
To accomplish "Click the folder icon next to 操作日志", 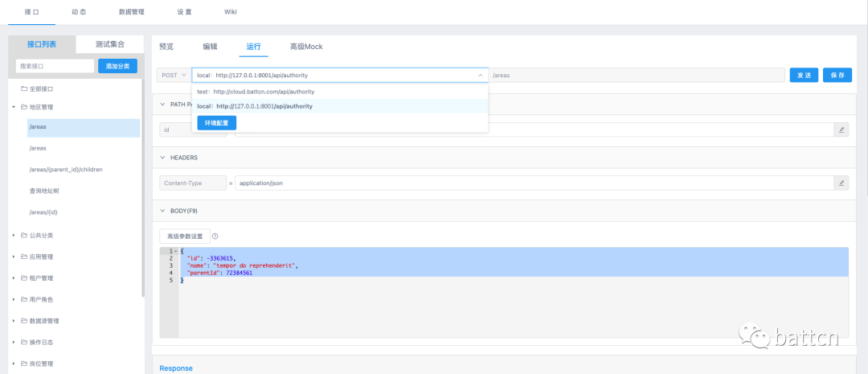I will pyautogui.click(x=24, y=342).
